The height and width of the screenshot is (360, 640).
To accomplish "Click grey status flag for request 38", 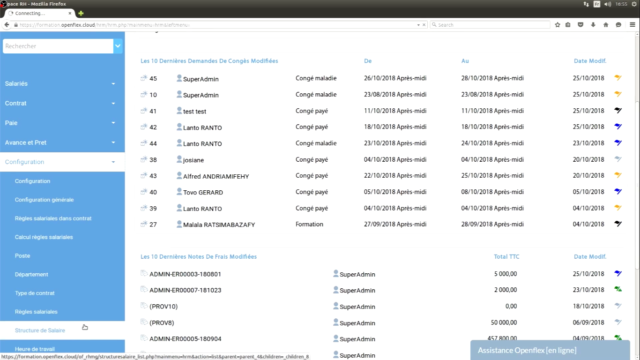I will pos(618,159).
